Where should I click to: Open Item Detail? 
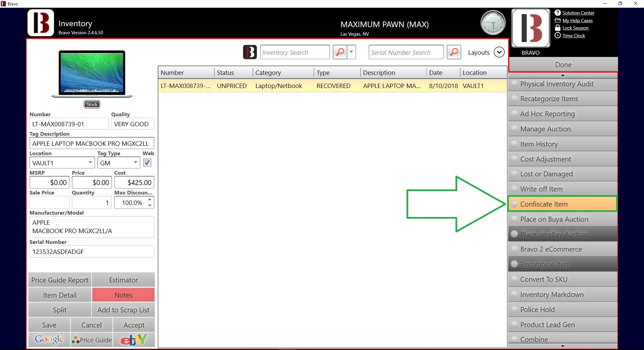coord(60,295)
